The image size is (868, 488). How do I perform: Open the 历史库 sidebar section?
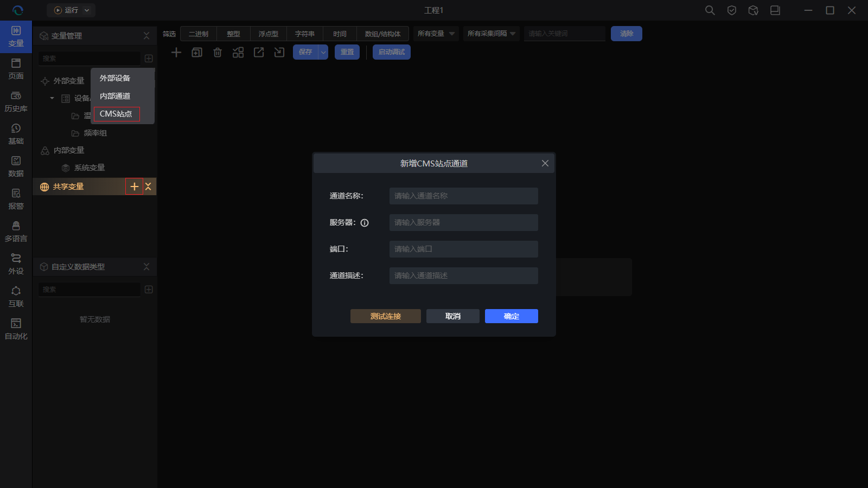[16, 102]
